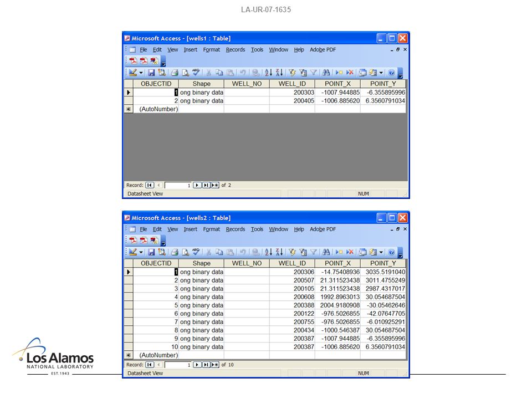Sort Ascending in wells2 toolbar
The width and height of the screenshot is (532, 399).
point(268,252)
